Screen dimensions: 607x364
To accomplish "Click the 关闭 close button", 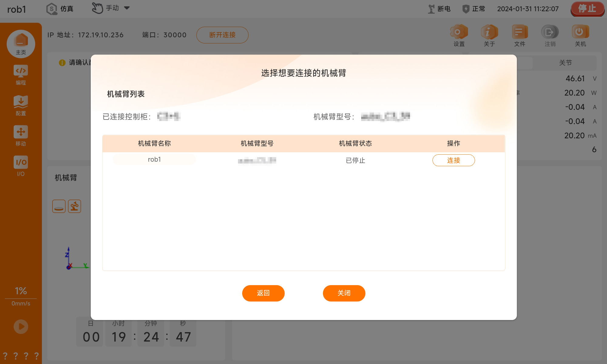I will (x=344, y=293).
